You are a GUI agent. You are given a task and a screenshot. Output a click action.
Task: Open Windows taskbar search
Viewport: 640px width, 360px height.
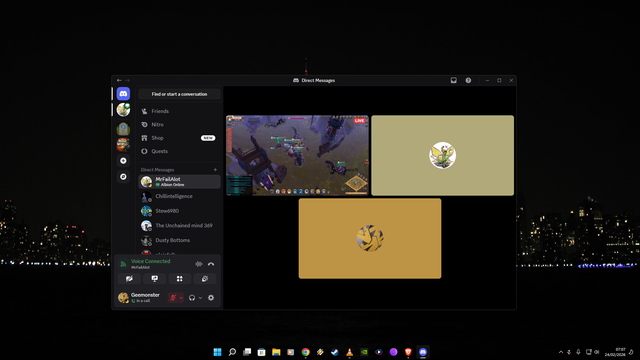232,352
